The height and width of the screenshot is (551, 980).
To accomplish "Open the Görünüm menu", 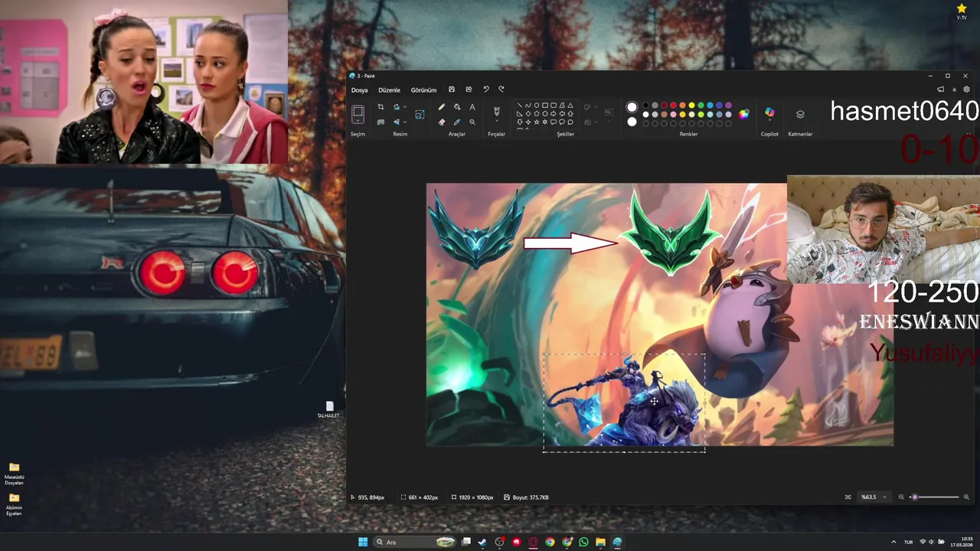I will point(423,90).
